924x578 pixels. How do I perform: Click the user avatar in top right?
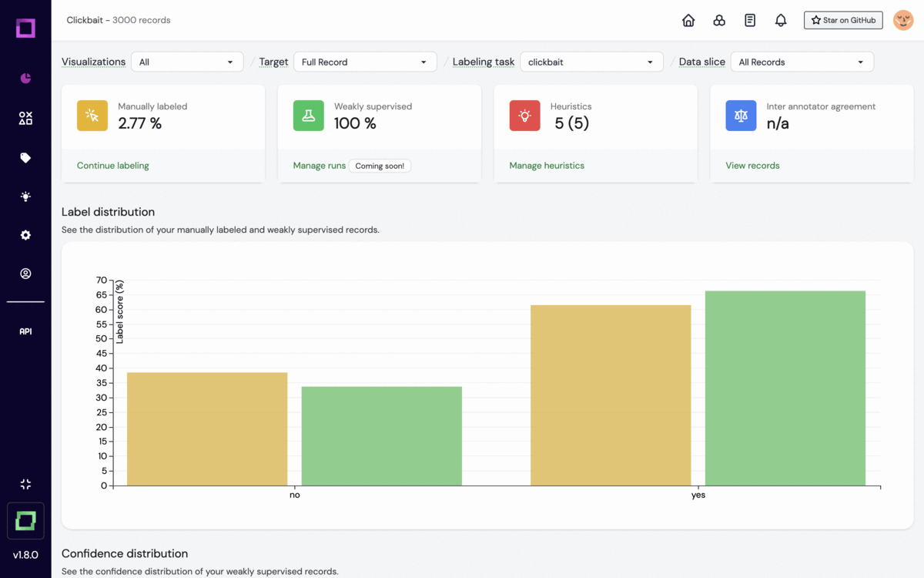click(903, 21)
